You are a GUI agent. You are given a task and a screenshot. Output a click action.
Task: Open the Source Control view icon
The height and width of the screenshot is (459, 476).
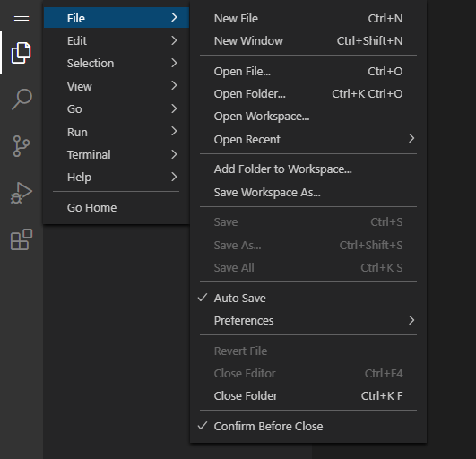click(x=22, y=146)
